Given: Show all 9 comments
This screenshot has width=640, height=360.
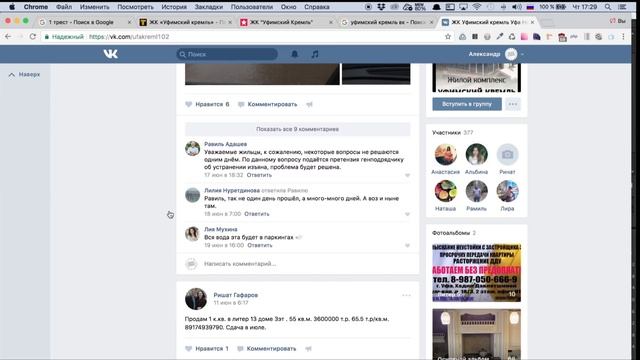Looking at the screenshot, I should click(298, 129).
